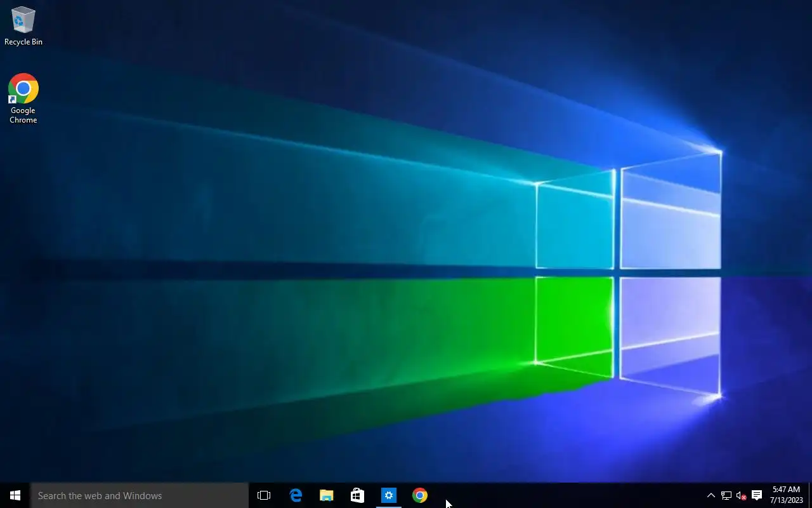
Task: Open Task View on the taskbar
Action: [x=264, y=495]
